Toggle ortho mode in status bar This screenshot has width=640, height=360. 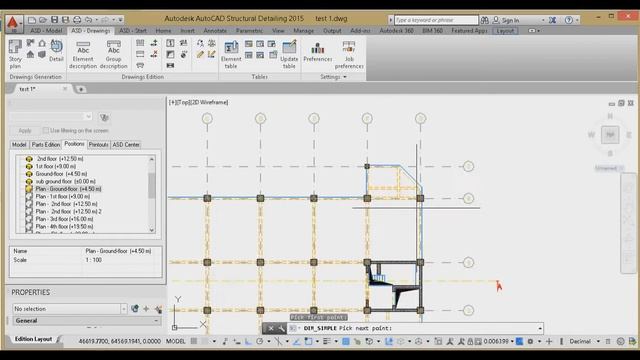point(248,341)
